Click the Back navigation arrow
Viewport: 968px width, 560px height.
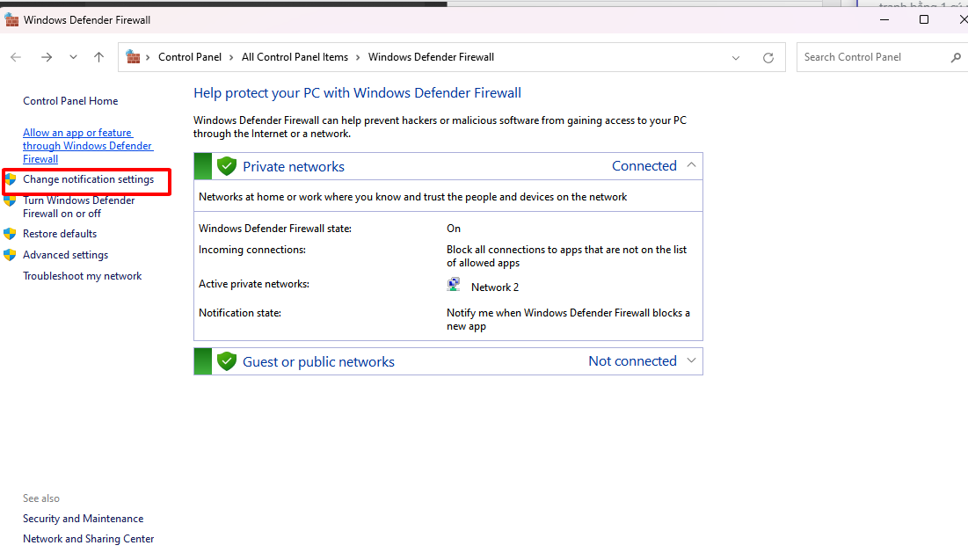[x=16, y=57]
